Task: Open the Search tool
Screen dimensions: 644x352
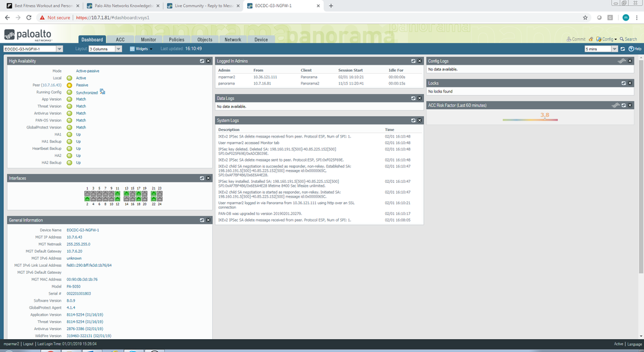Action: tap(629, 39)
